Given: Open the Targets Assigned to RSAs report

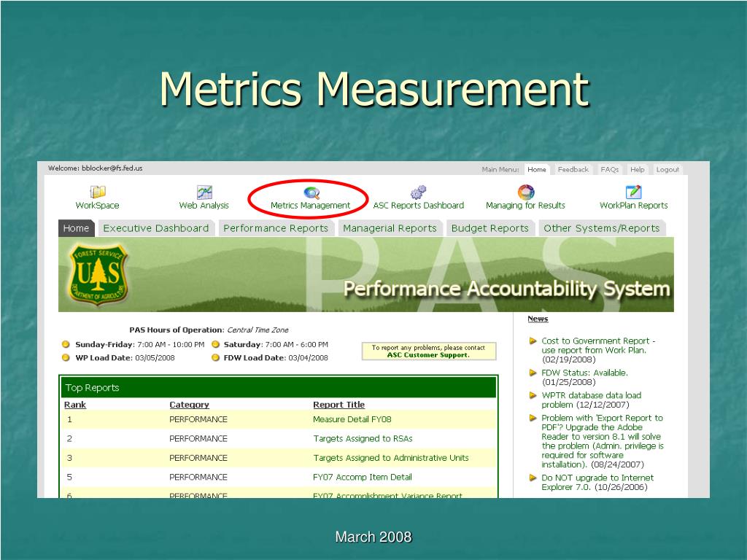Looking at the screenshot, I should tap(363, 438).
